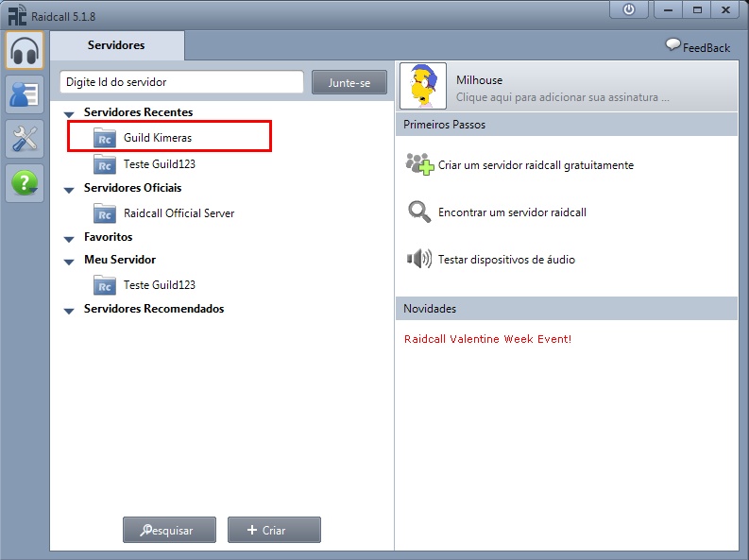Click the Criar button

[274, 530]
